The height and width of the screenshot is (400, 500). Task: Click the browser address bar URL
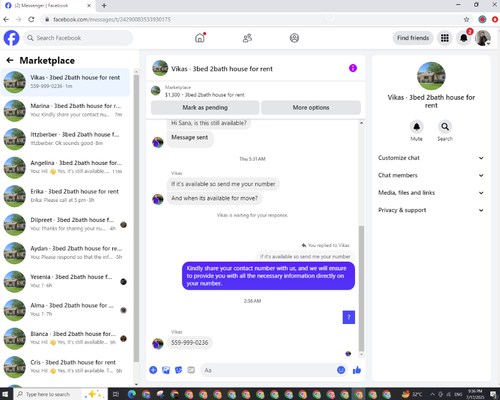pyautogui.click(x=112, y=19)
